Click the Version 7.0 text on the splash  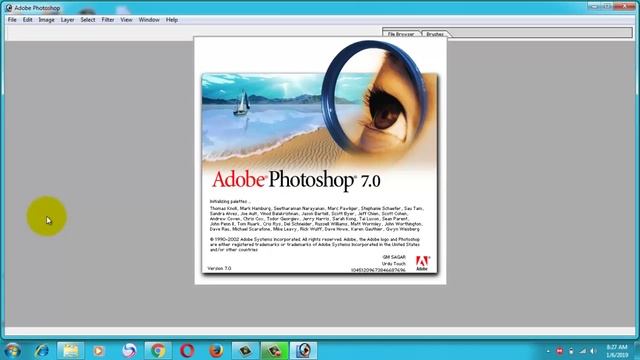pos(219,268)
